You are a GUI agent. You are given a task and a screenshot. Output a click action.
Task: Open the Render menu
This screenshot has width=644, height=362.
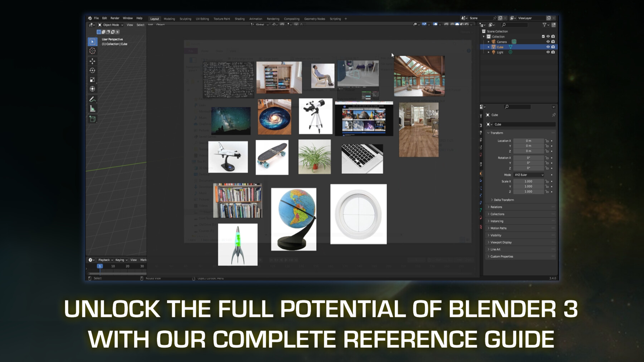point(115,18)
